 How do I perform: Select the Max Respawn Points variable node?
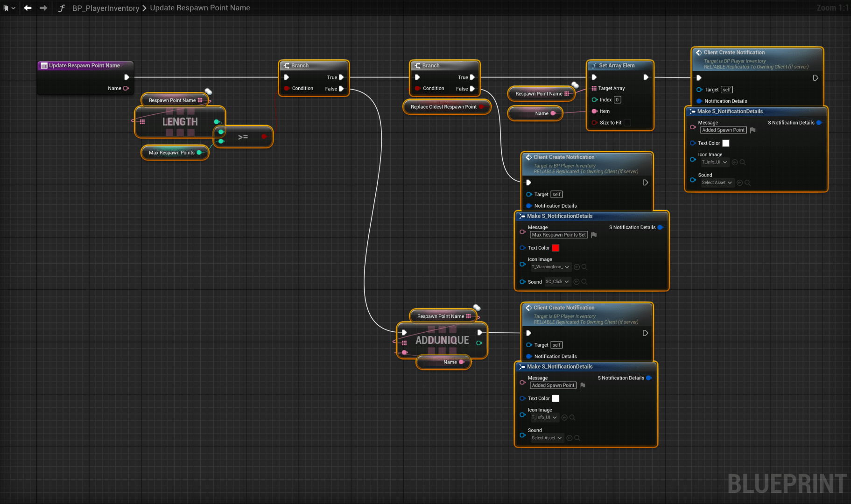click(x=172, y=153)
